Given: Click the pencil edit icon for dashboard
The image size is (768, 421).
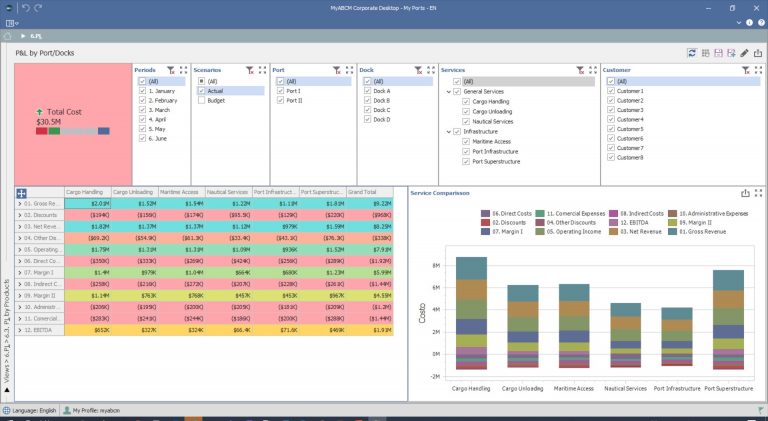Looking at the screenshot, I should tap(743, 52).
